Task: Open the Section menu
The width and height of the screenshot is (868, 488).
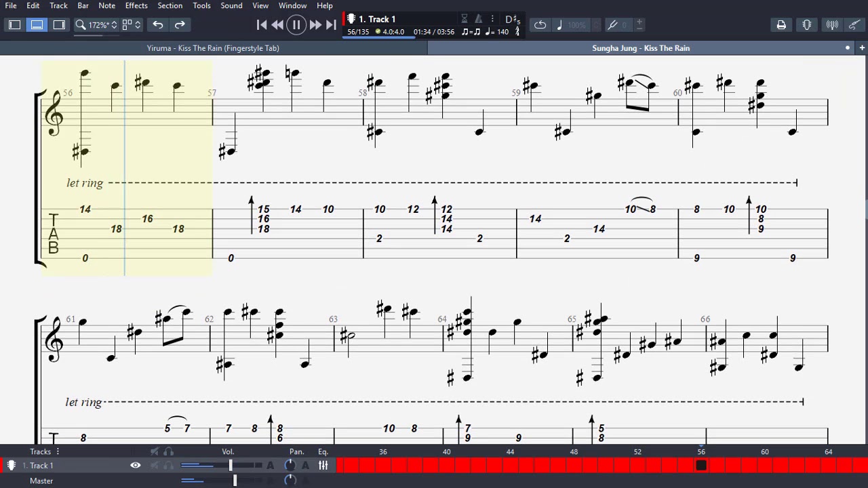Action: point(170,5)
